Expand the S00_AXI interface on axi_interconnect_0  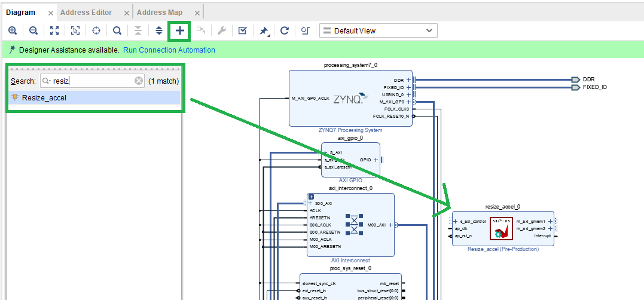[310, 203]
